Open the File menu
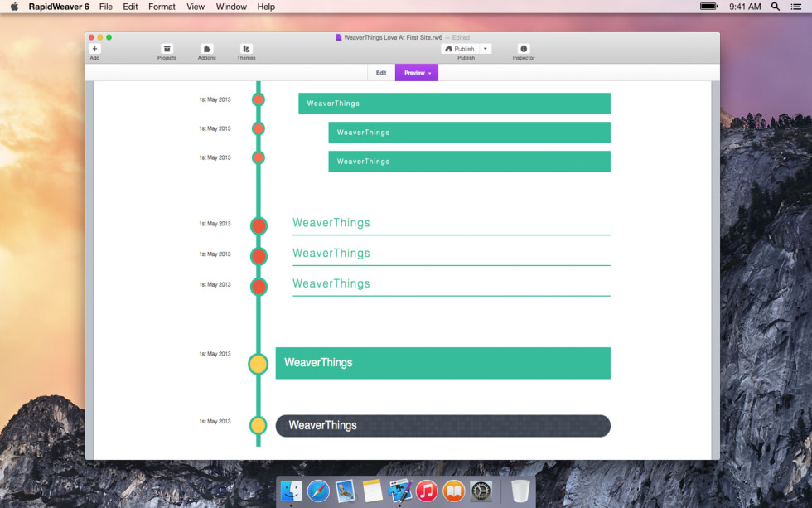812x508 pixels. tap(106, 7)
